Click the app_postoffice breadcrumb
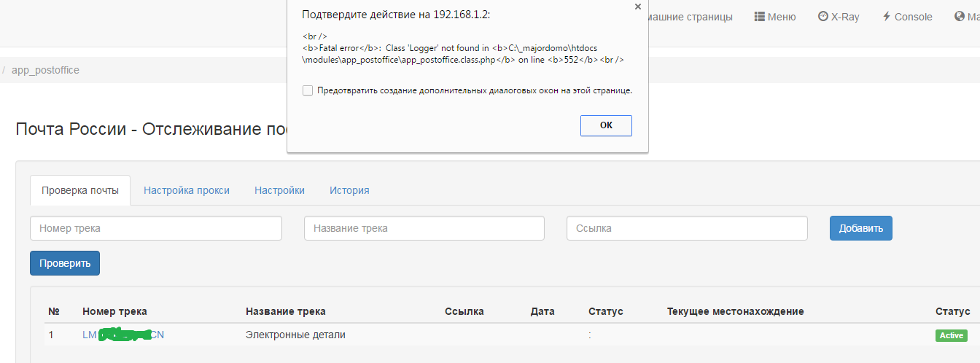Viewport: 980px width, 363px height. [x=45, y=70]
